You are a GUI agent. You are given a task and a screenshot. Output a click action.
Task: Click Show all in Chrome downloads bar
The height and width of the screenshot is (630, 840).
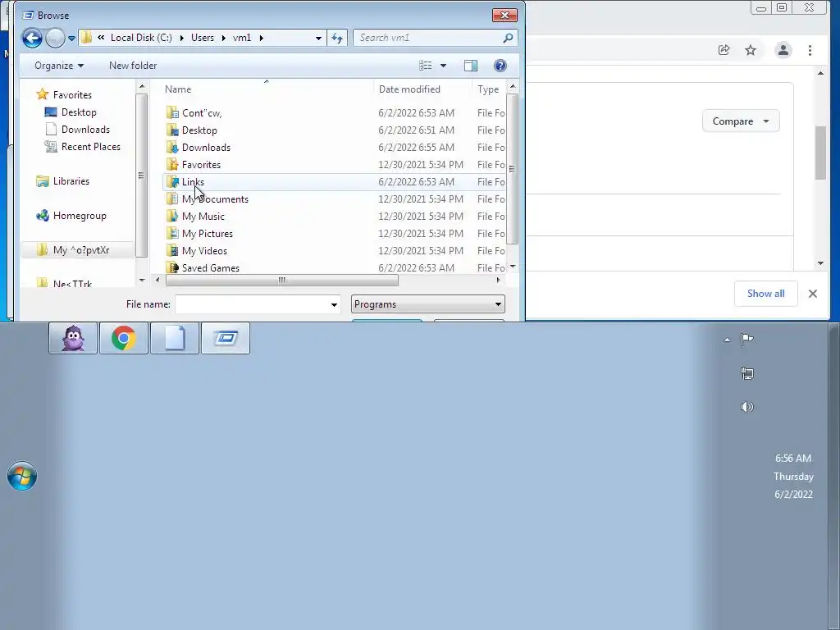pyautogui.click(x=765, y=294)
